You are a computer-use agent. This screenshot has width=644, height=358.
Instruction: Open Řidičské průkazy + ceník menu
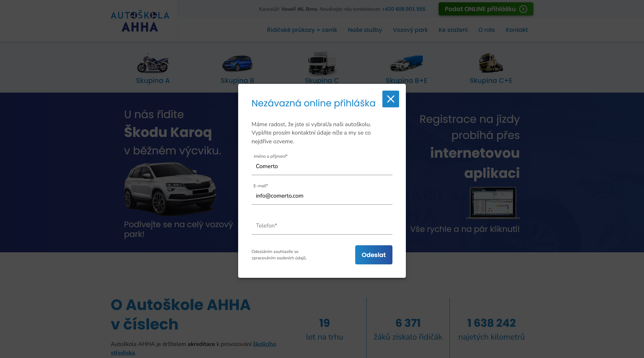(x=302, y=30)
